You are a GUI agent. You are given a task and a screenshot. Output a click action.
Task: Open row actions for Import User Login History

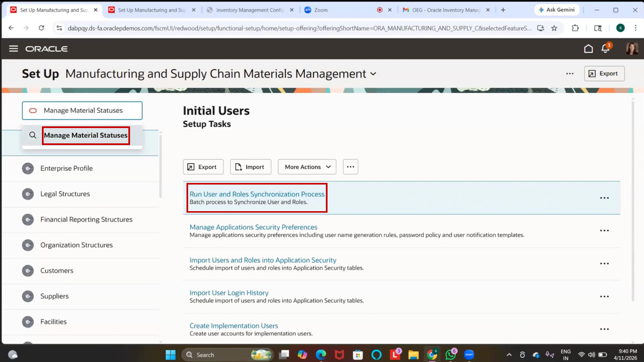pos(604,297)
